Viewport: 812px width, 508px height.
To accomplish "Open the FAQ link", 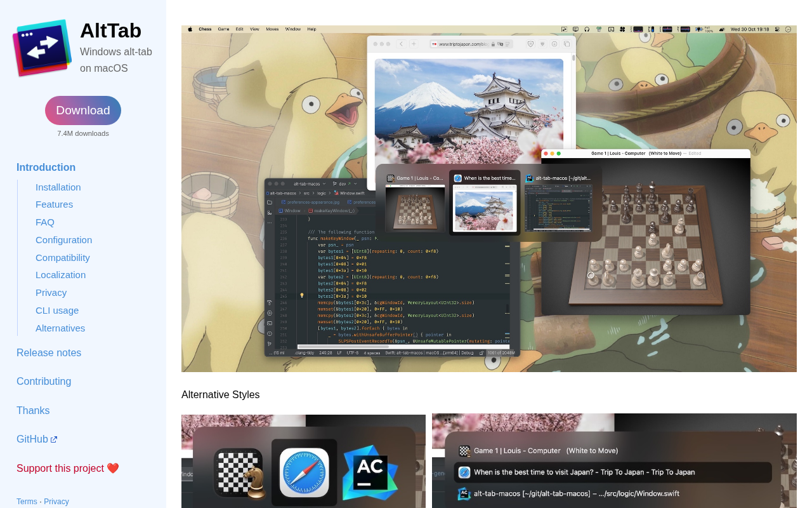I will [44, 222].
